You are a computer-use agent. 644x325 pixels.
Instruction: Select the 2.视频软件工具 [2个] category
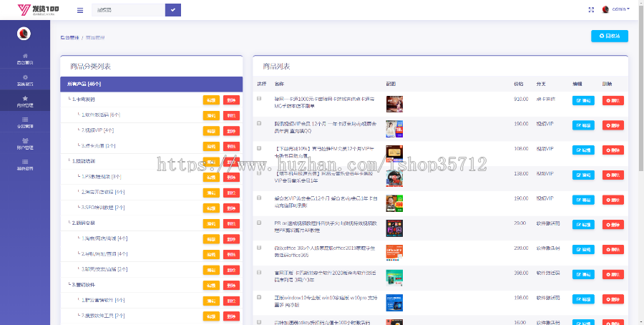pyautogui.click(x=102, y=316)
